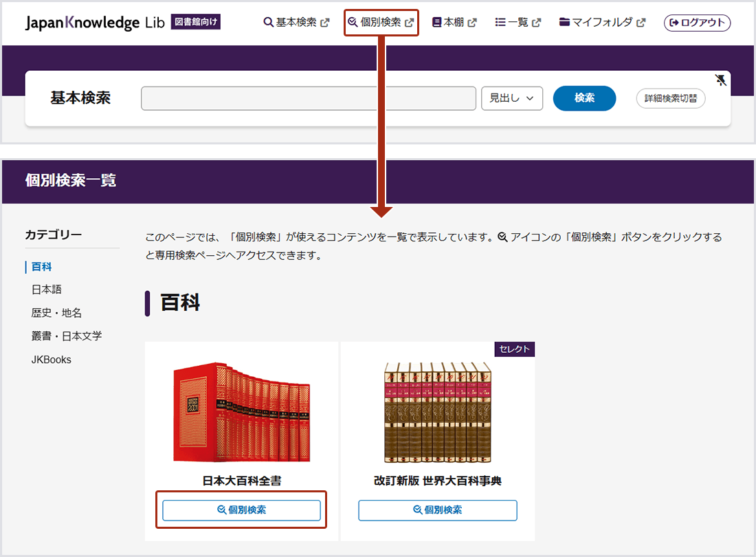Select the 歴史・地名 category
This screenshot has width=756, height=557.
(x=56, y=313)
